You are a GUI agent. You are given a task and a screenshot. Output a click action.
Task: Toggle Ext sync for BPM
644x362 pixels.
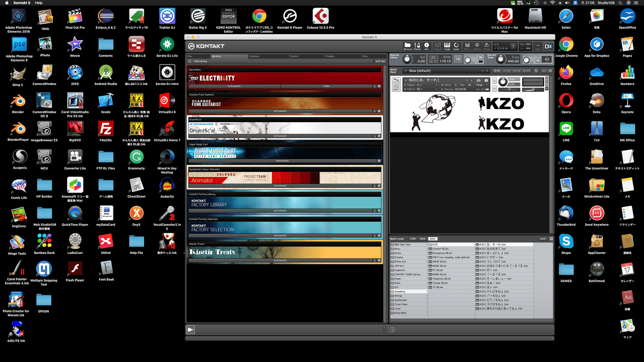coord(433,57)
